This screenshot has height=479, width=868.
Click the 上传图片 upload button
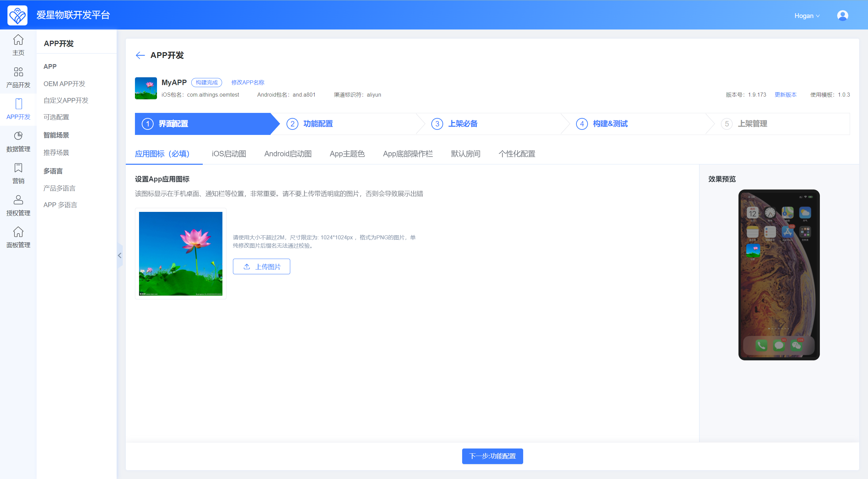click(261, 266)
